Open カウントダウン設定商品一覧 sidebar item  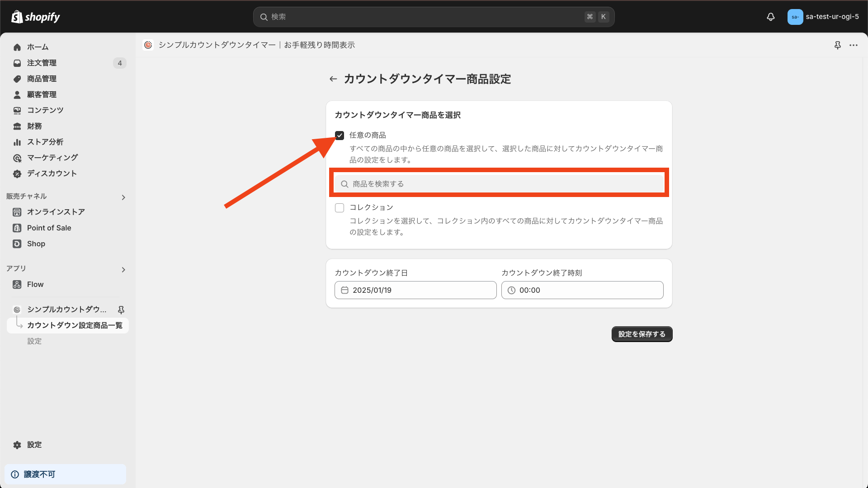[x=75, y=325]
